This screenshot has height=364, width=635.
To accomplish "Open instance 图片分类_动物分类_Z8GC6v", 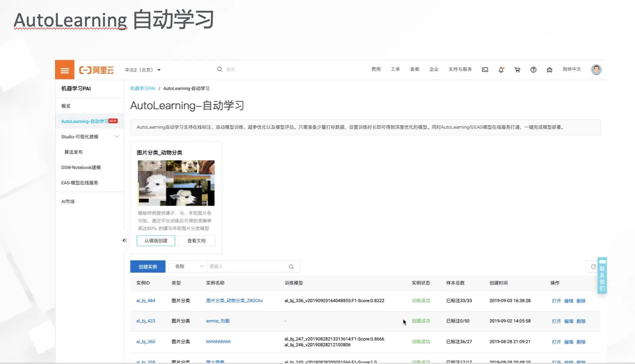I will [x=234, y=301].
